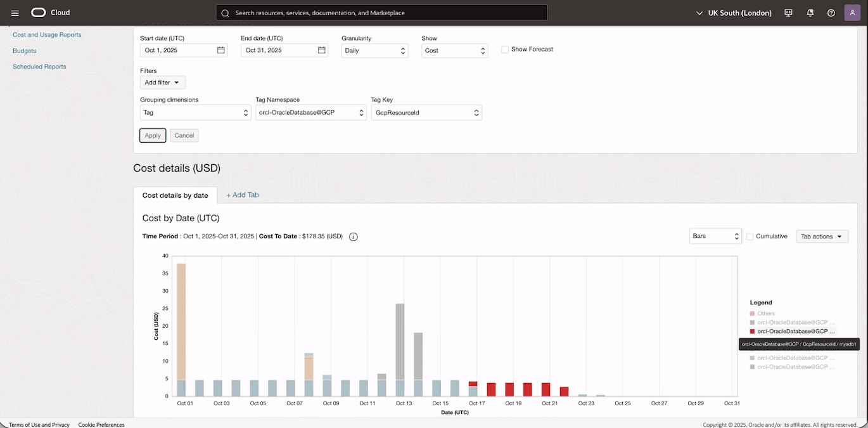Open the Start date calendar picker

[x=219, y=49]
